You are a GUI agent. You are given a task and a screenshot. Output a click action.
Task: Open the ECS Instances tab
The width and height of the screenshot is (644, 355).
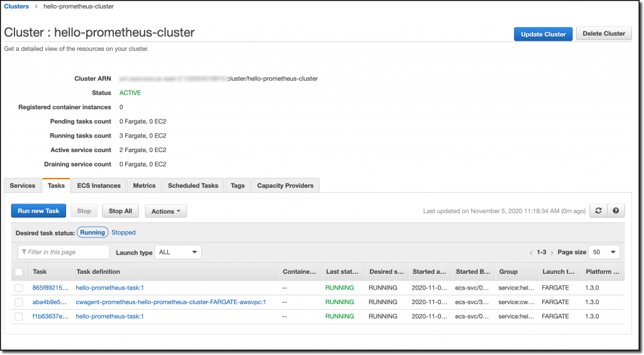coord(99,185)
